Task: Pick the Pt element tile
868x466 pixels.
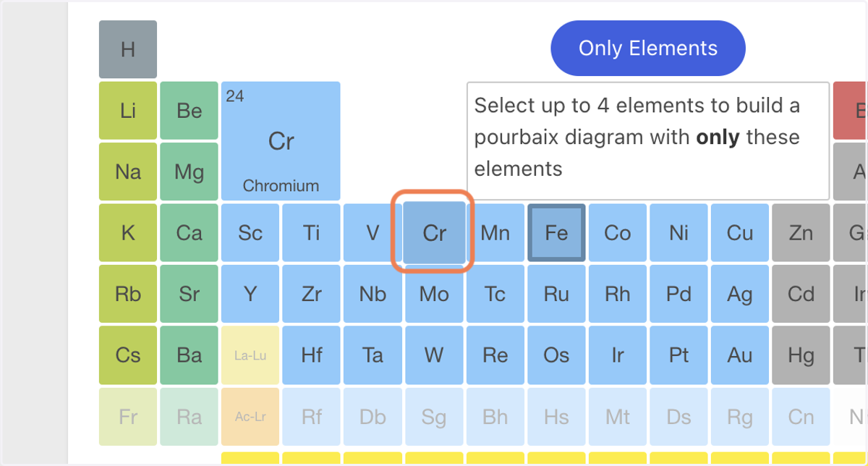Action: click(678, 355)
